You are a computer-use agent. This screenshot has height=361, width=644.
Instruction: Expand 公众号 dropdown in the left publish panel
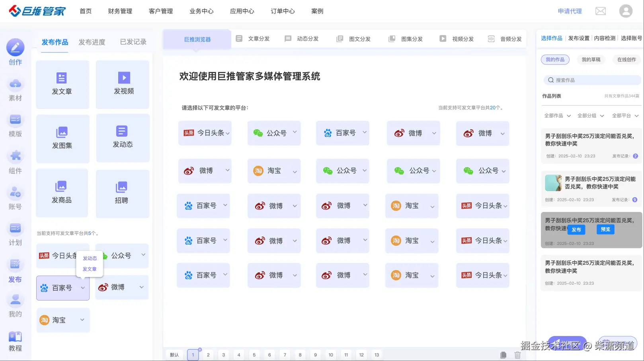pos(143,255)
